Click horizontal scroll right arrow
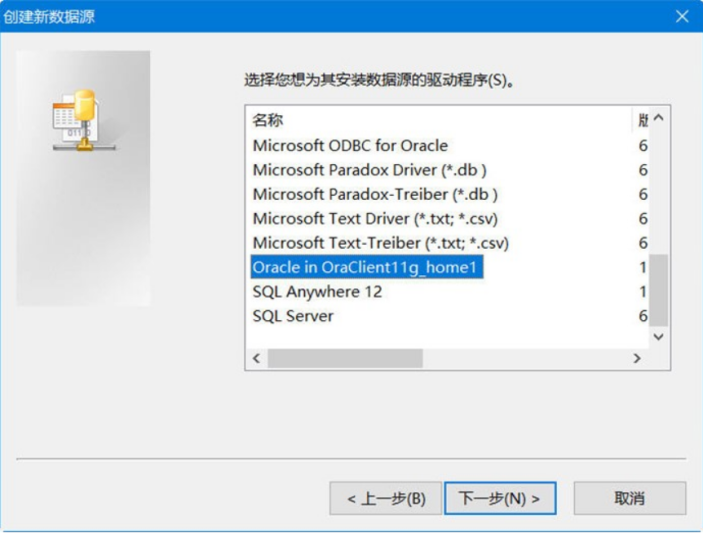 637,358
